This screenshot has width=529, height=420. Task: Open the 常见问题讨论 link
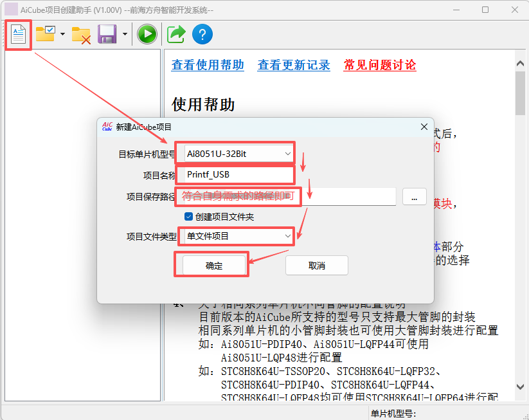380,65
